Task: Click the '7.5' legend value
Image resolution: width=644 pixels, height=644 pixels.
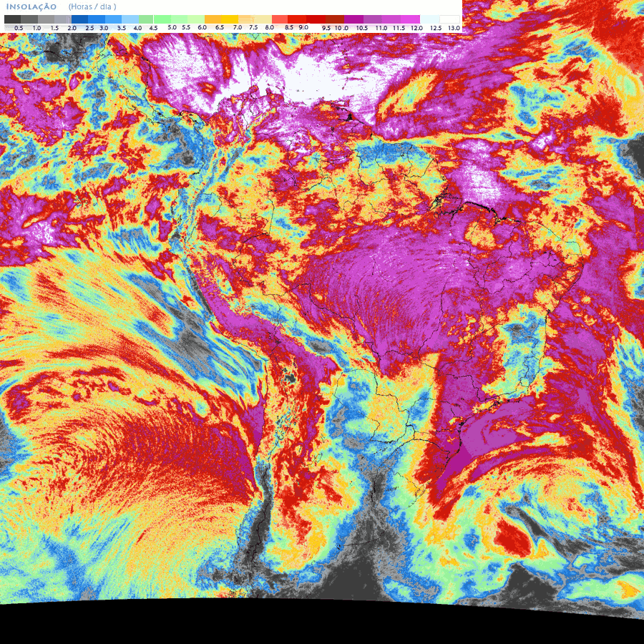Action: click(x=253, y=27)
